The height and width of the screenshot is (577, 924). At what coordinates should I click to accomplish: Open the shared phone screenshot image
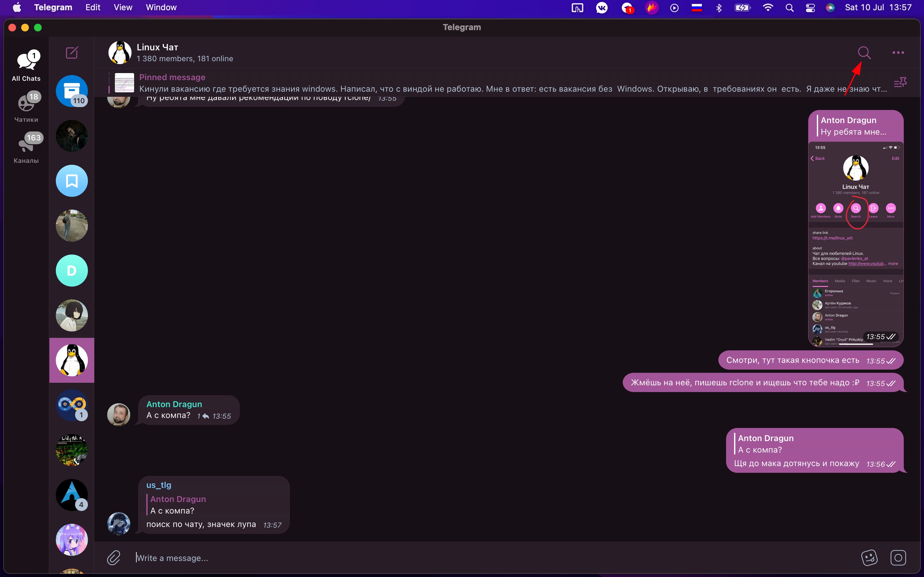click(x=855, y=244)
